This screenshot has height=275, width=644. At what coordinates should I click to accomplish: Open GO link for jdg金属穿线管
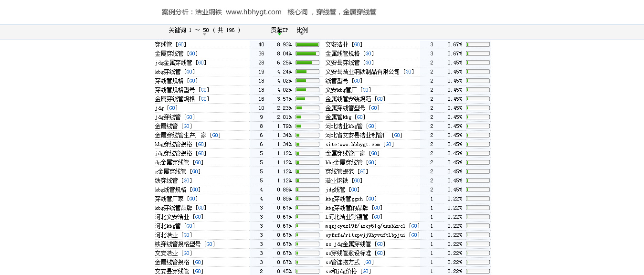201,63
